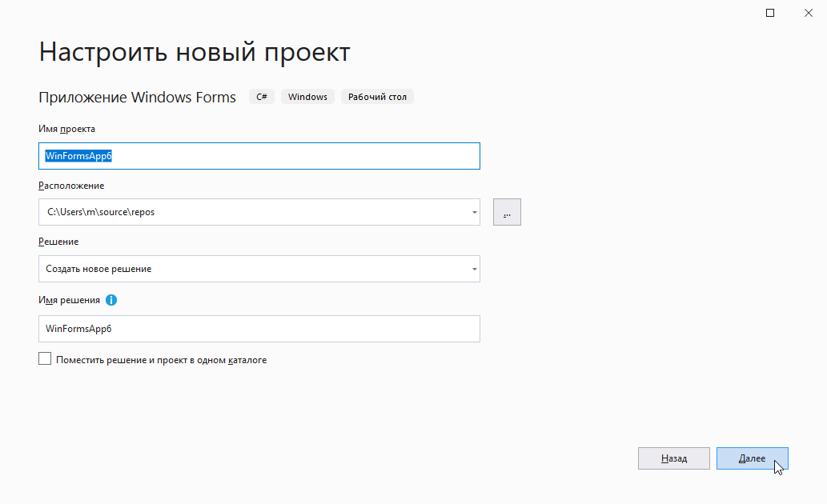Click the Windows platform tag
Image resolution: width=827 pixels, height=504 pixels.
click(307, 97)
